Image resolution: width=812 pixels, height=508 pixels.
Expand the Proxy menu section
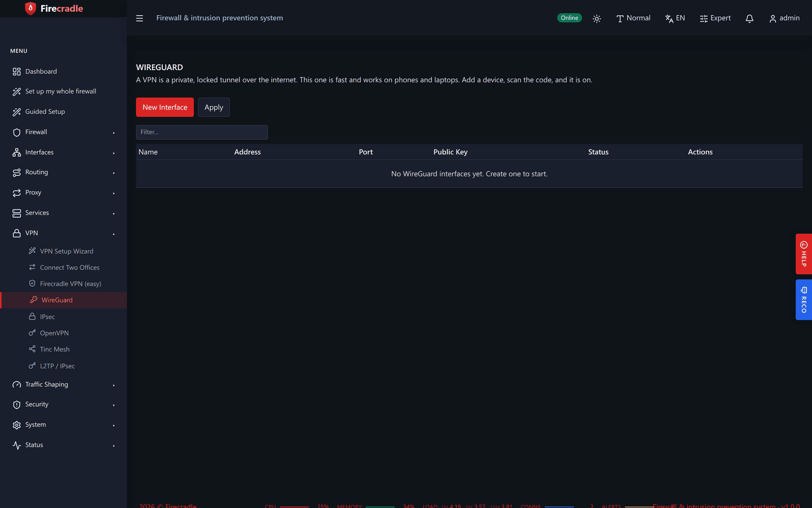tap(63, 193)
